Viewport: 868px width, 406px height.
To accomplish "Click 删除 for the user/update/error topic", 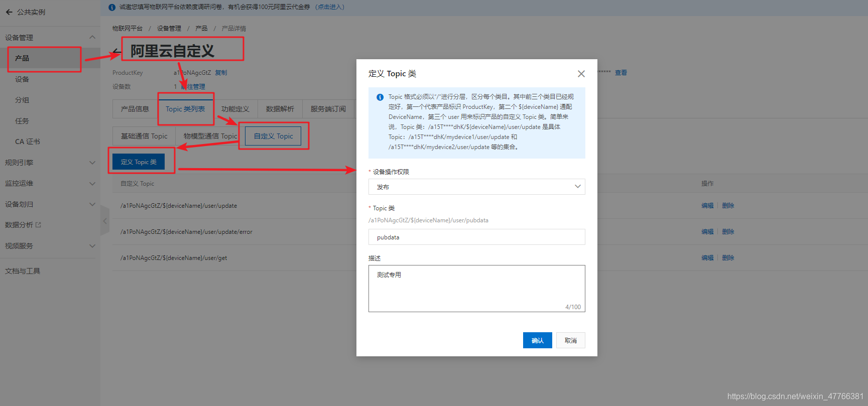I will point(728,232).
